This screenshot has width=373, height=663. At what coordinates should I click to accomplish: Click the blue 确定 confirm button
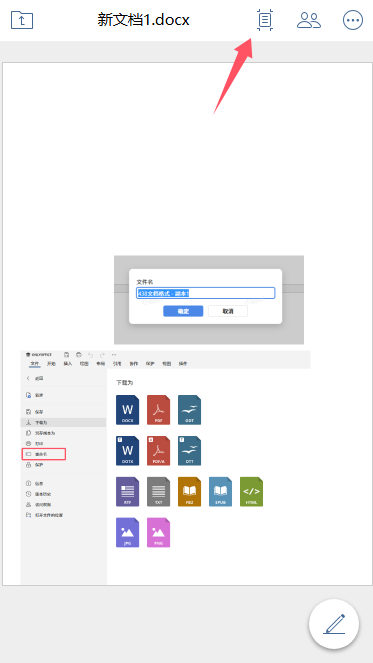coord(183,311)
